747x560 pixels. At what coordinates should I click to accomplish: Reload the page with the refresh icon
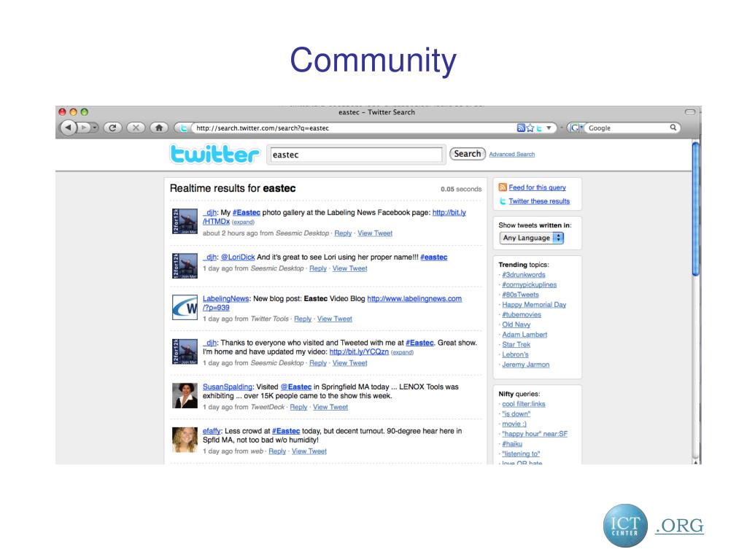[112, 128]
